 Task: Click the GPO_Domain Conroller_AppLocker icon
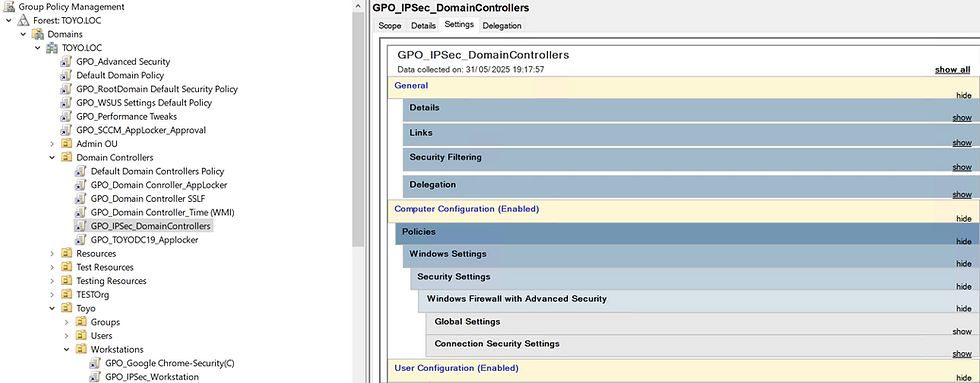coord(81,185)
